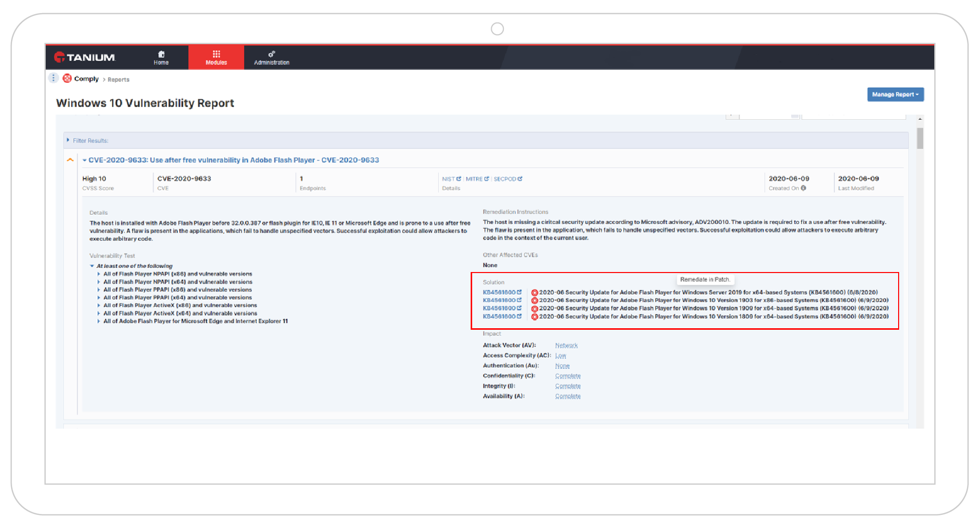The image size is (980, 527).
Task: Click the three-dot module menu icon
Action: pyautogui.click(x=53, y=78)
